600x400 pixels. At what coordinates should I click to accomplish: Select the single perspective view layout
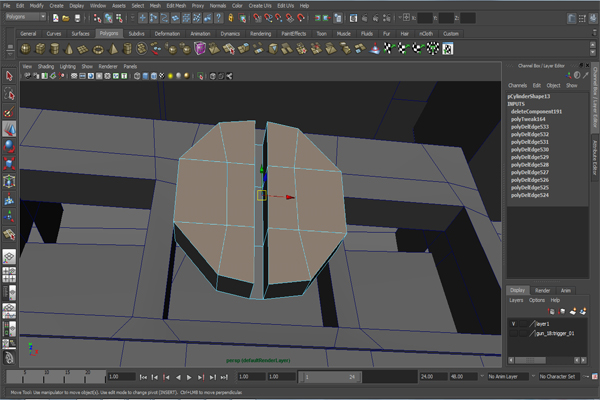point(9,256)
